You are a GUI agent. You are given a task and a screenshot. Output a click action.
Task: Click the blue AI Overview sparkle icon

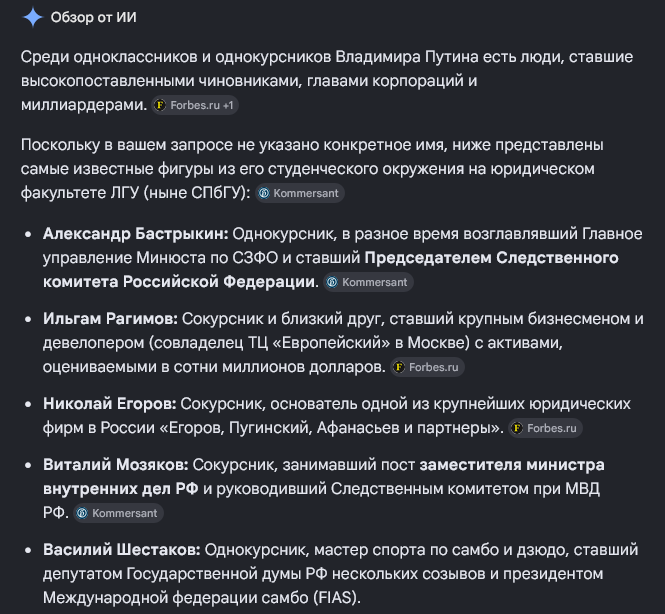(33, 17)
